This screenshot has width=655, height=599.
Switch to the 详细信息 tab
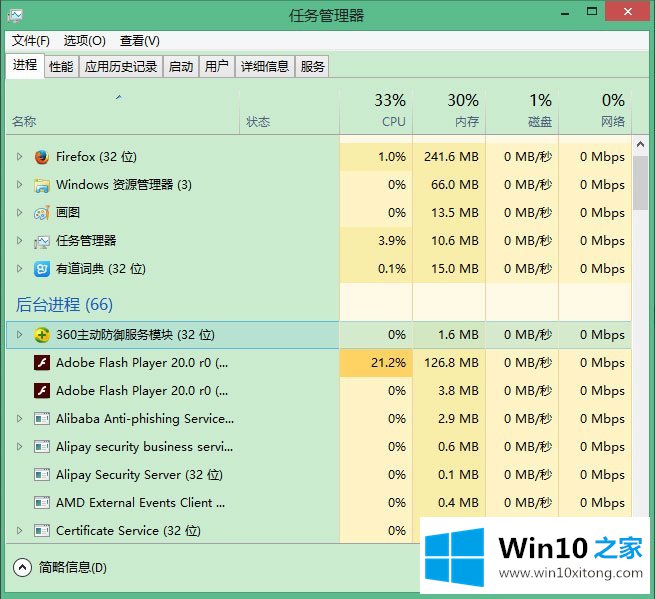(265, 66)
